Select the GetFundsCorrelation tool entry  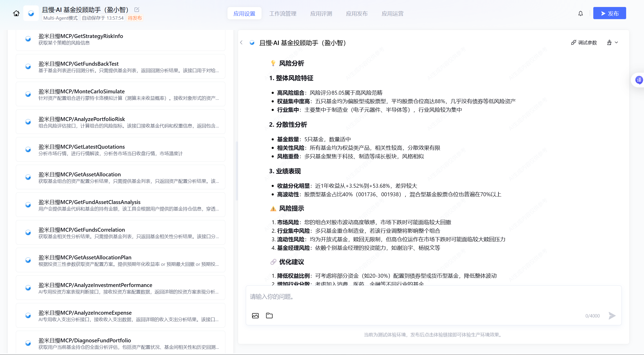coord(121,233)
